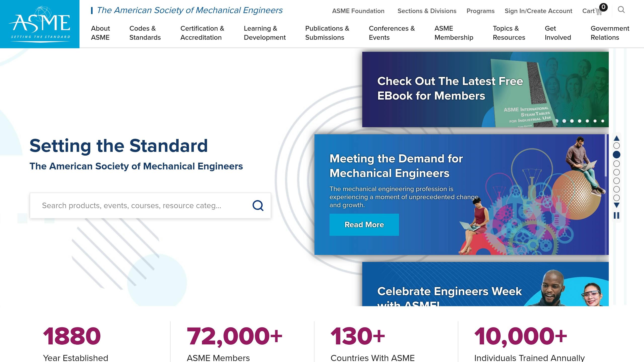Open the ASME Membership menu
644x362 pixels.
454,33
